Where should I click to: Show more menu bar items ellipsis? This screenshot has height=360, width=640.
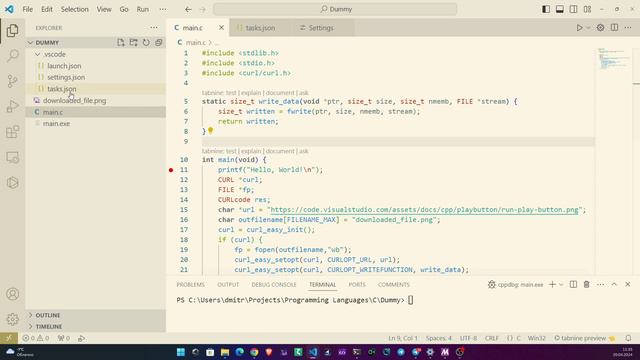coord(163,9)
